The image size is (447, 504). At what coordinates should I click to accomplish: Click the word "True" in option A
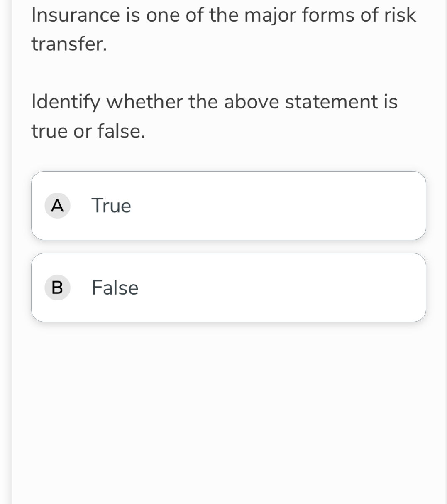tap(111, 206)
